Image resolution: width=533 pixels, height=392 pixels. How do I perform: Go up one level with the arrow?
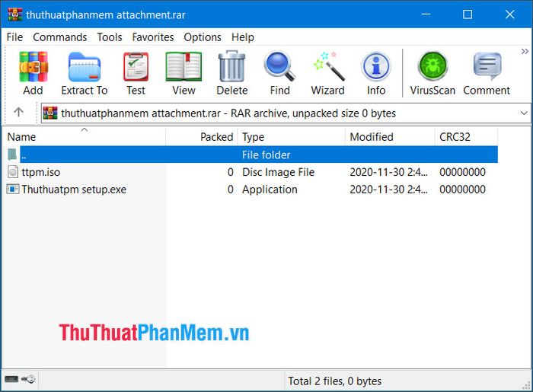pos(19,112)
